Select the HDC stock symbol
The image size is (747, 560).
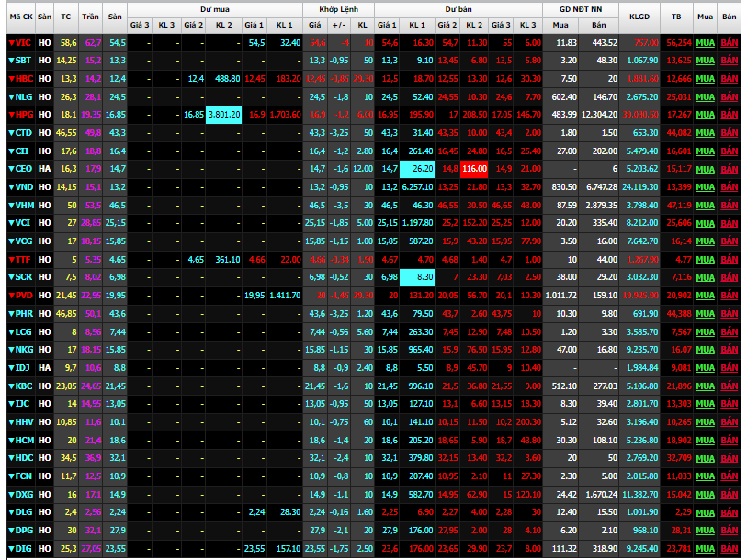tap(24, 458)
